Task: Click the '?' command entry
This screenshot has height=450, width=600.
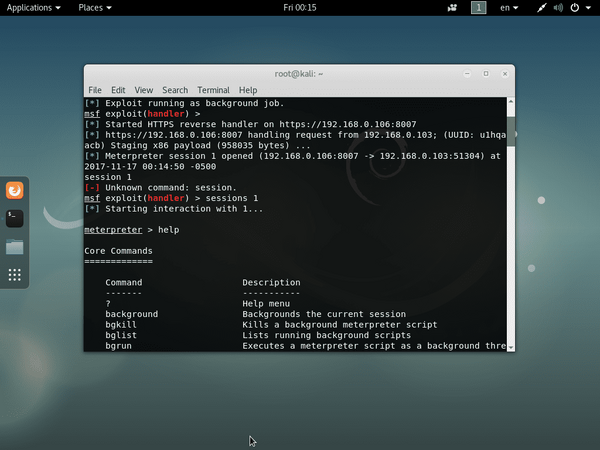Action: (x=108, y=303)
